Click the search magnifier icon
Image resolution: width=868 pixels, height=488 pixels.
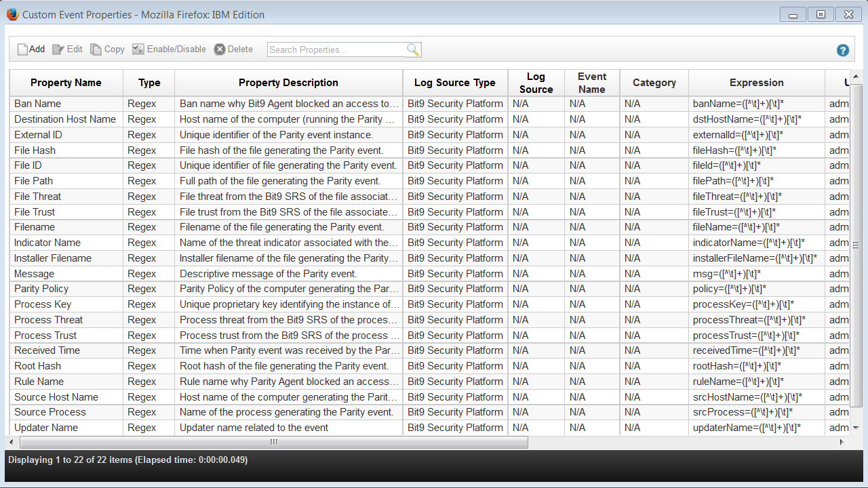coord(413,49)
